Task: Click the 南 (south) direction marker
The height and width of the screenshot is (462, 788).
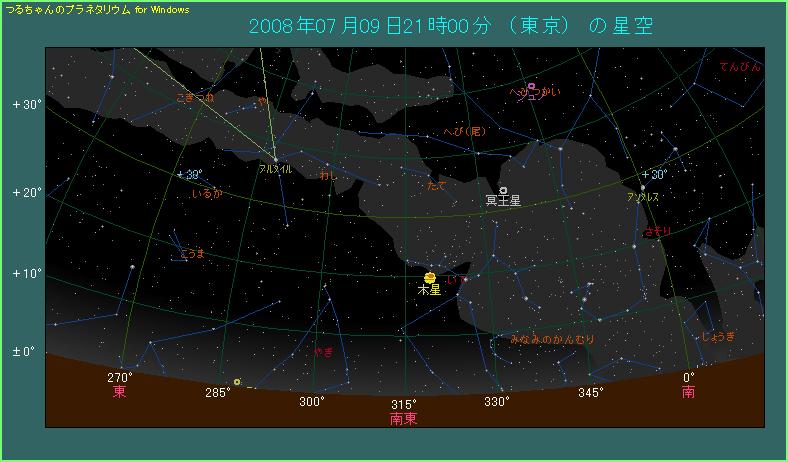Action: click(689, 393)
